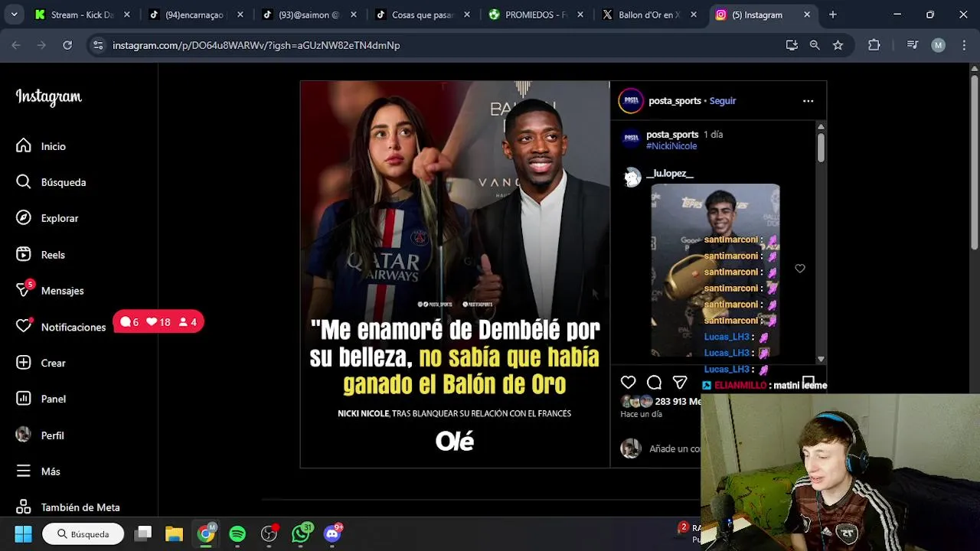Open the Panel chart icon

click(24, 399)
